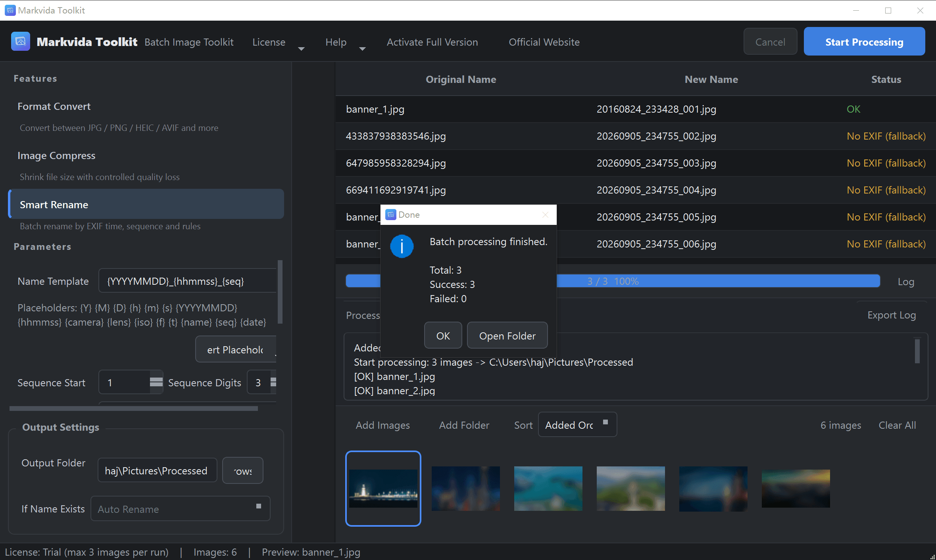
Task: Expand the License dropdown arrow
Action: coord(301,49)
